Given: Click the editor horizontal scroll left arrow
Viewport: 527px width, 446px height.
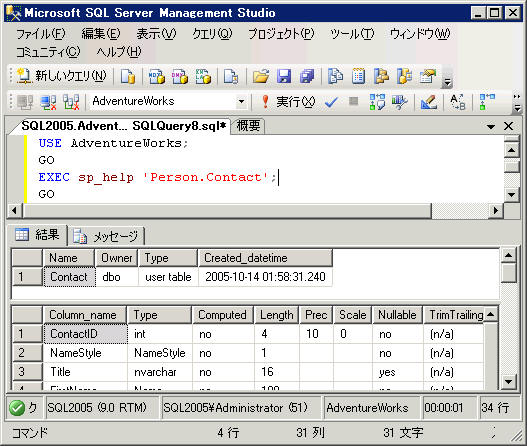Looking at the screenshot, I should coord(14,211).
